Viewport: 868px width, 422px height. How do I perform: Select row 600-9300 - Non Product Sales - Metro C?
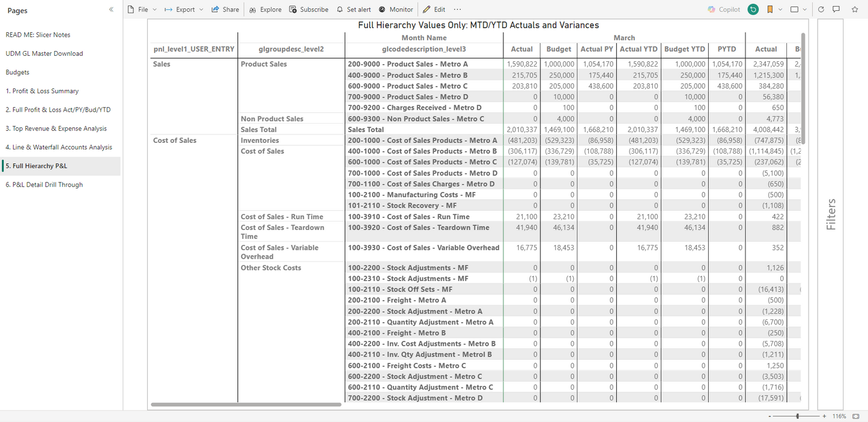[423, 119]
